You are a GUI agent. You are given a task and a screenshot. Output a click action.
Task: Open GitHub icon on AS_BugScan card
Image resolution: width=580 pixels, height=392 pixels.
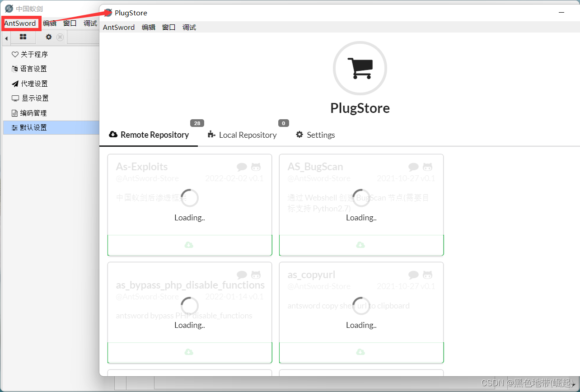[428, 167]
